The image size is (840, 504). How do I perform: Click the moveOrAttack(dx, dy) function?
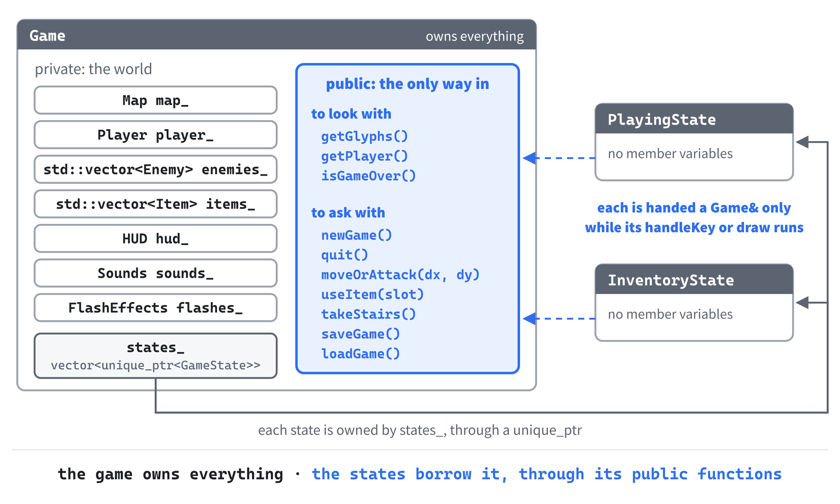click(400, 275)
